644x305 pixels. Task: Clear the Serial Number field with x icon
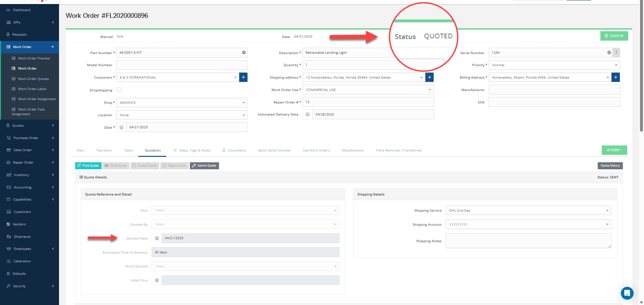tap(609, 53)
